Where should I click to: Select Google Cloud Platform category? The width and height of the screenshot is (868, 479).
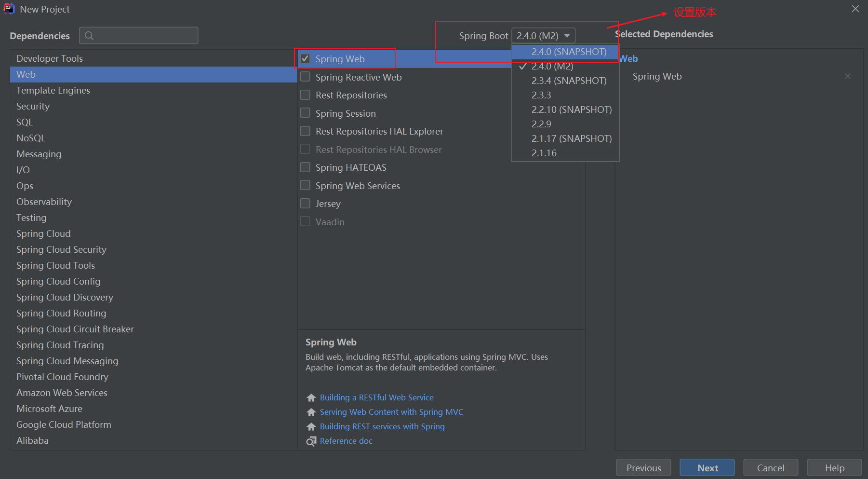click(153, 424)
